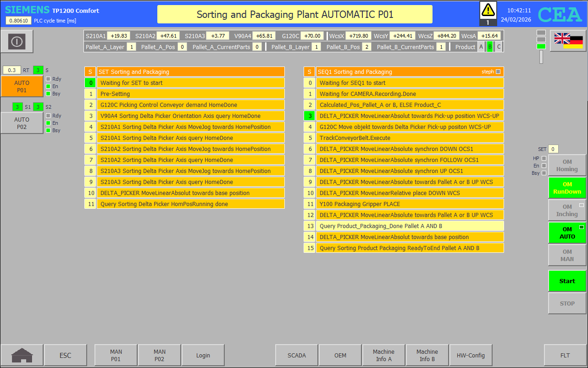
Task: Open the SCADA page
Action: (296, 356)
